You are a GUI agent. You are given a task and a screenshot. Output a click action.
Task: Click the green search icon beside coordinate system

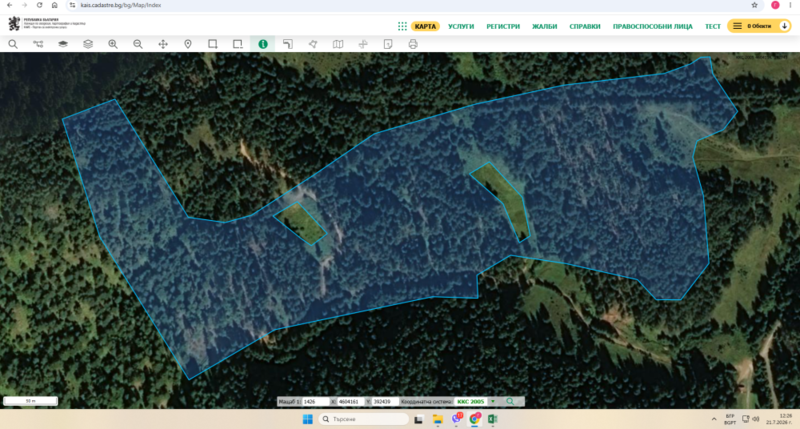point(510,401)
